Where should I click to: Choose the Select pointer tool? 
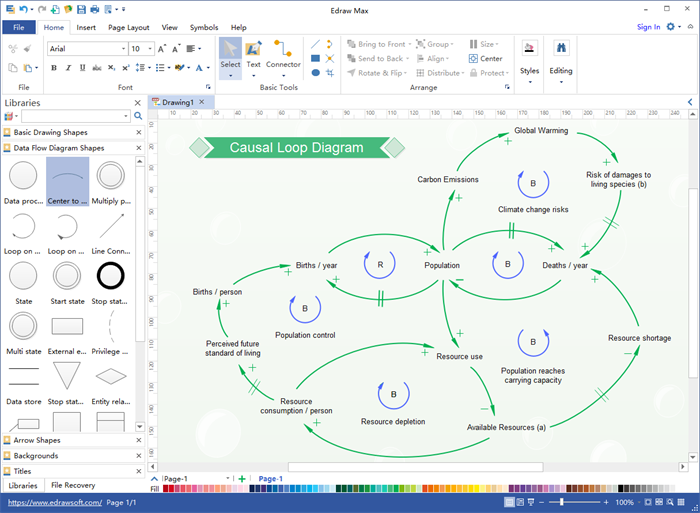[x=230, y=53]
